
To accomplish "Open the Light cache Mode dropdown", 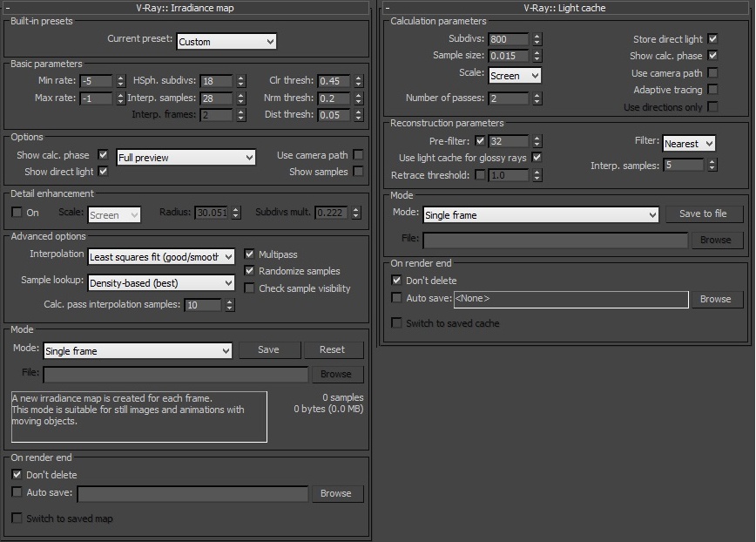I will pyautogui.click(x=541, y=214).
